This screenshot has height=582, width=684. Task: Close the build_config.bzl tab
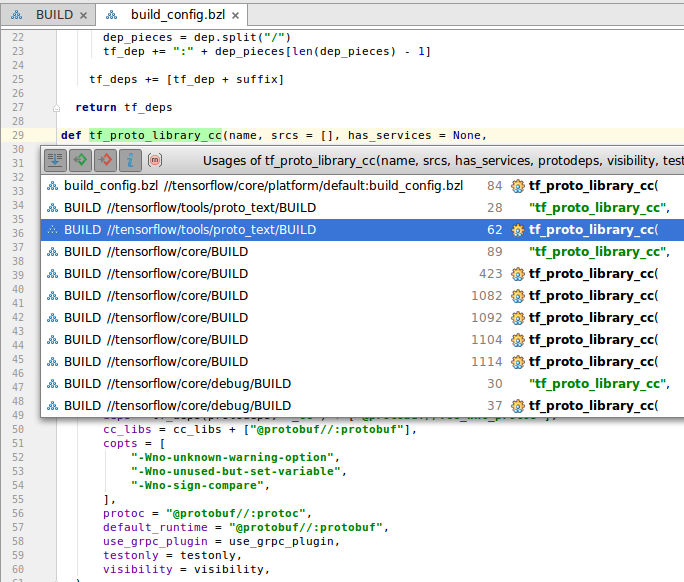(x=236, y=16)
